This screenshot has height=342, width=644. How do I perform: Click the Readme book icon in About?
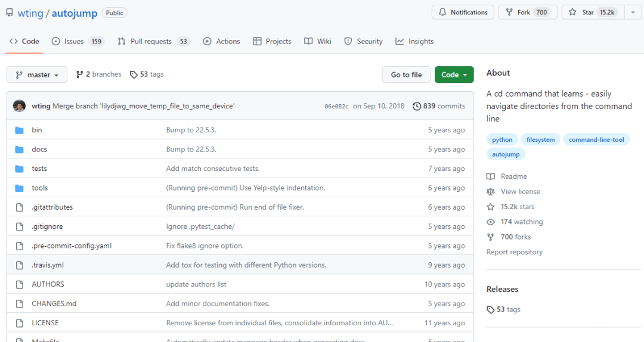click(490, 176)
